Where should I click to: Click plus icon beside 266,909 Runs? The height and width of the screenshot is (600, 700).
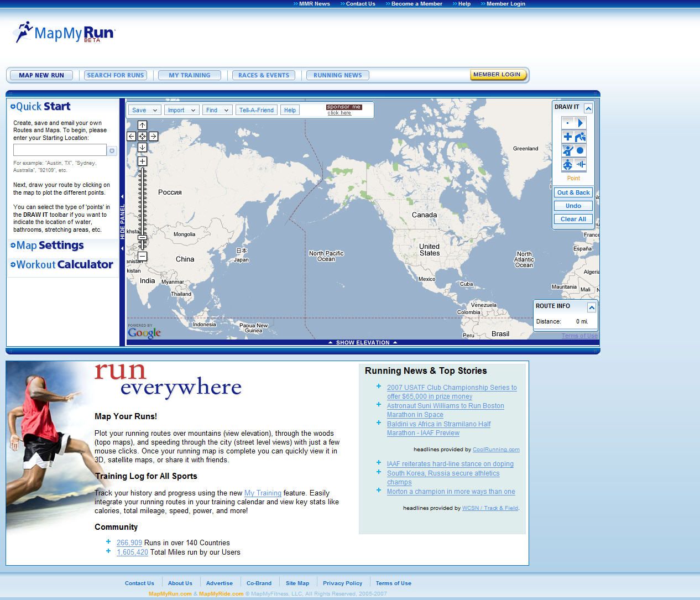click(108, 542)
